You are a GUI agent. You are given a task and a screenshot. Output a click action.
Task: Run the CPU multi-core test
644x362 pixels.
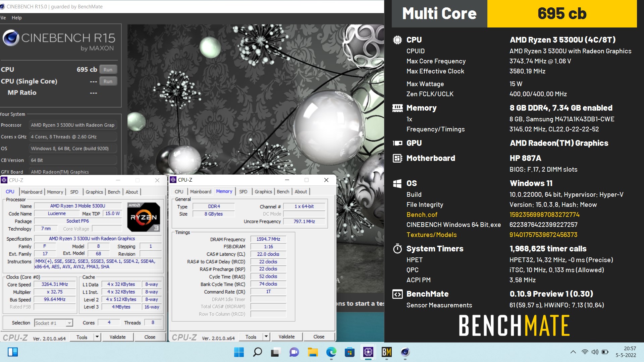108,70
